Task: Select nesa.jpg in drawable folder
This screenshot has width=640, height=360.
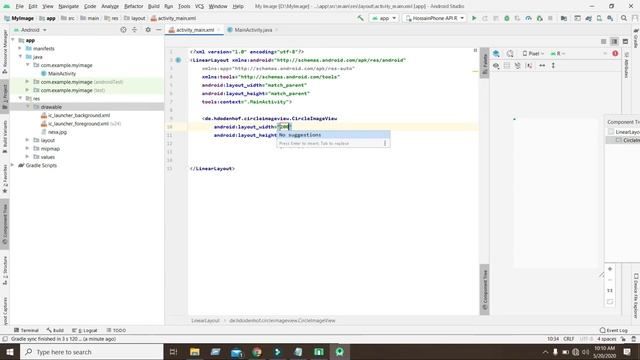Action: point(57,132)
